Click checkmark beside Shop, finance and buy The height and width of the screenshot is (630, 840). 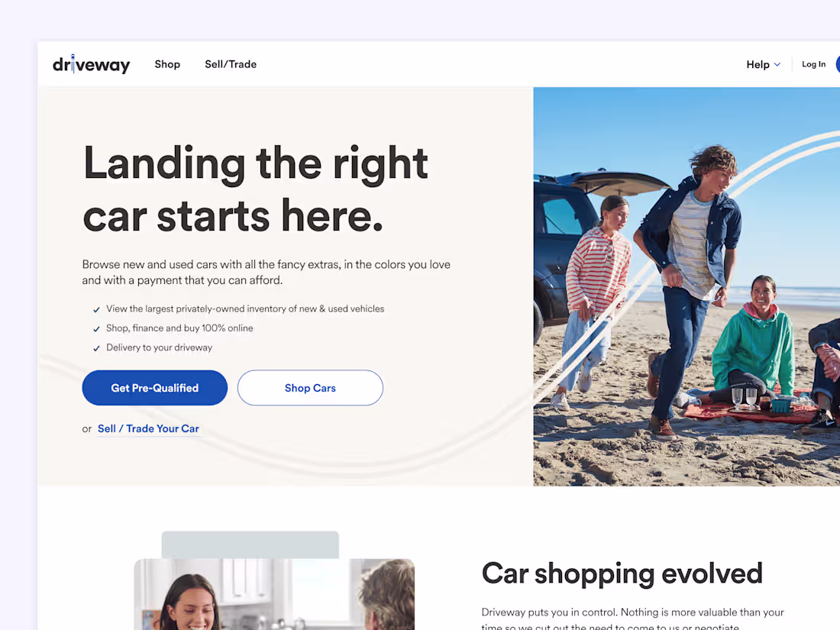(x=96, y=329)
